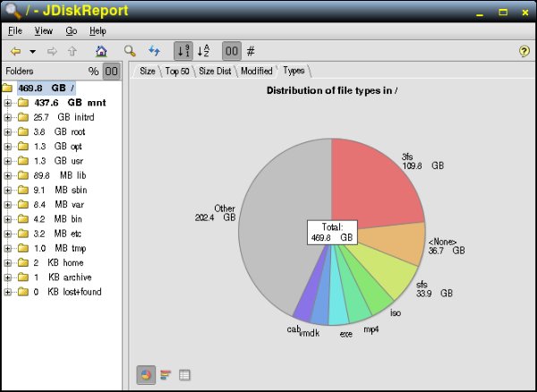Image resolution: width=537 pixels, height=392 pixels.
Task: Click the yellow-green sfs pie slice
Action: point(390,270)
